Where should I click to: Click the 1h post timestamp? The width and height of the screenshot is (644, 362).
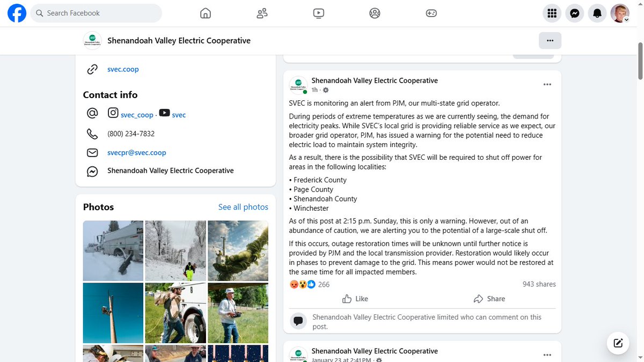pyautogui.click(x=315, y=90)
